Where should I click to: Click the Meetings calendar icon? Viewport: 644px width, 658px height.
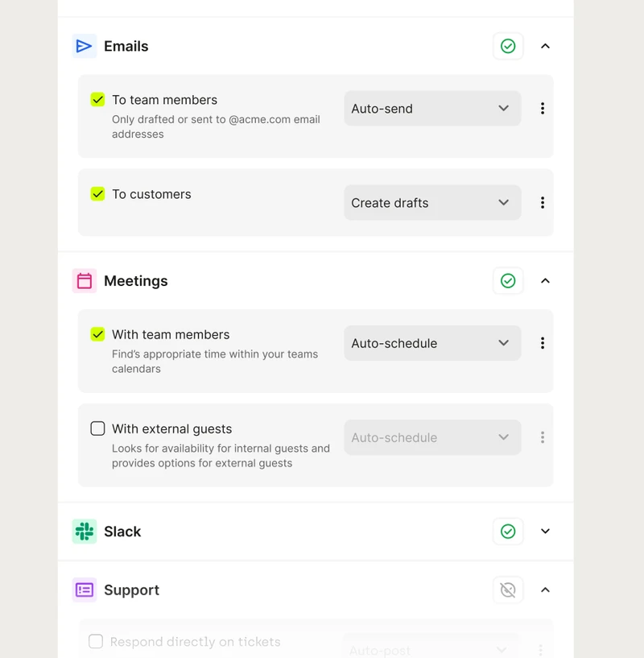point(85,281)
